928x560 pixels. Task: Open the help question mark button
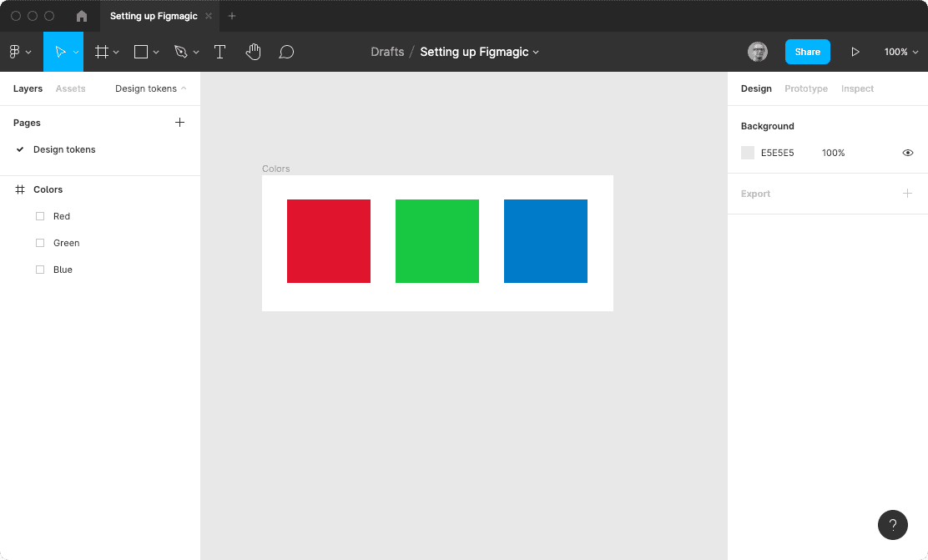click(892, 525)
